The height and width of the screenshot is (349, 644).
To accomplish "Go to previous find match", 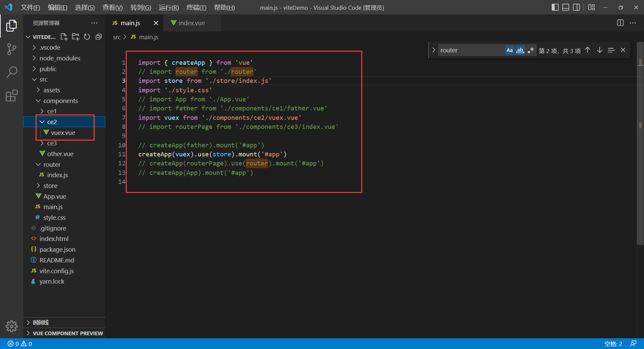I will [x=588, y=50].
